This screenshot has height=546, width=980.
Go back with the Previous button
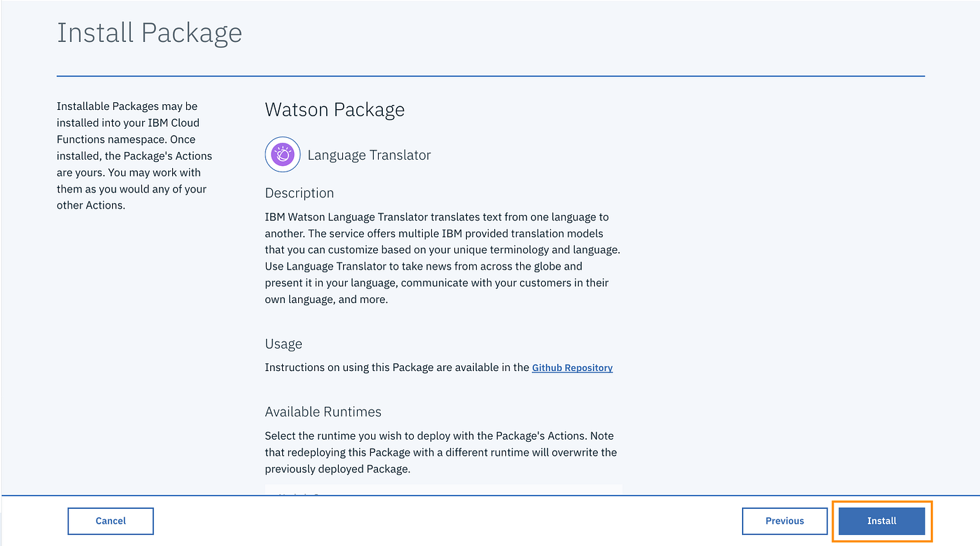(x=785, y=521)
